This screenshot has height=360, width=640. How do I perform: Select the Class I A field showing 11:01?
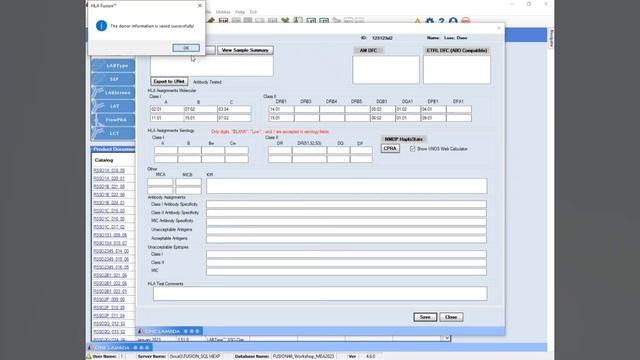tap(167, 118)
